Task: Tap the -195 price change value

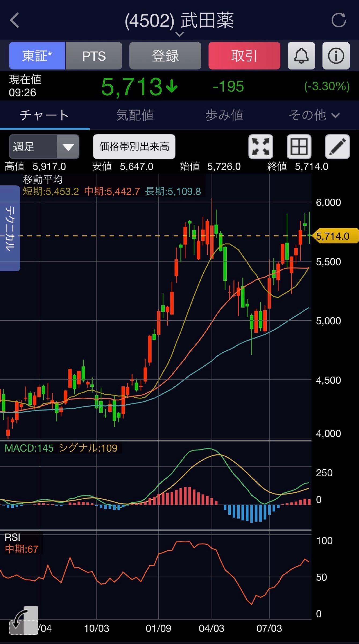Action: (228, 87)
